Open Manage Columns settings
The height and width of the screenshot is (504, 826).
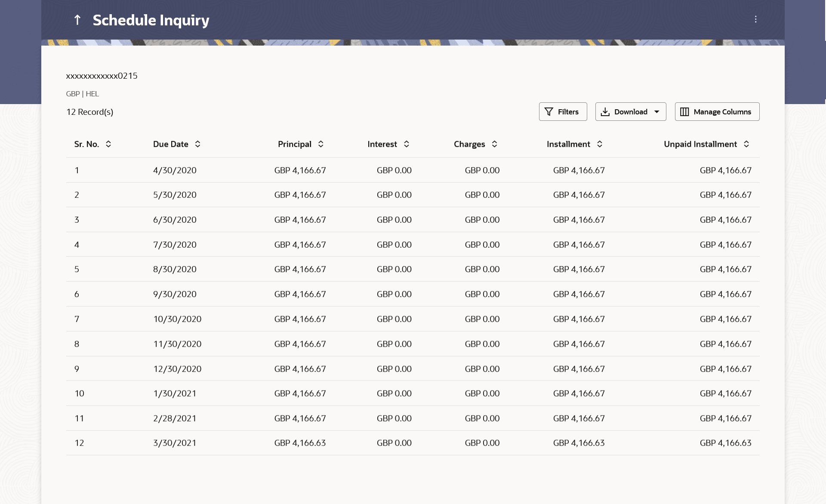(x=717, y=112)
